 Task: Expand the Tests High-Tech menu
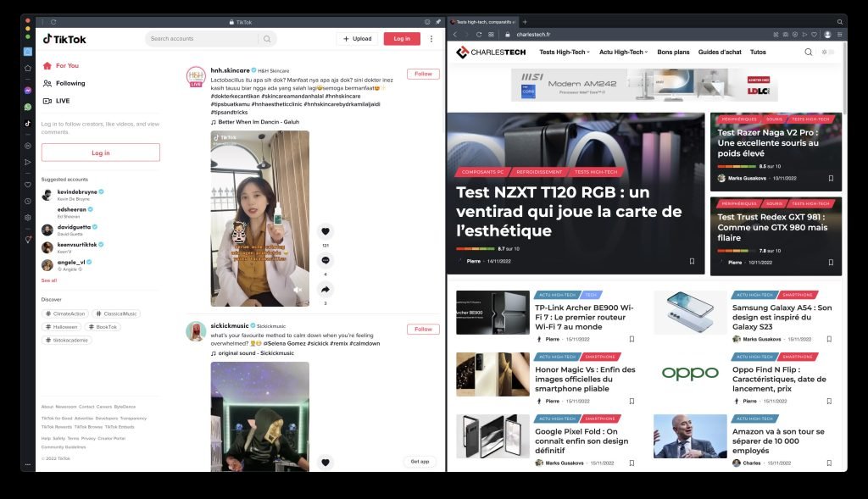tap(564, 52)
